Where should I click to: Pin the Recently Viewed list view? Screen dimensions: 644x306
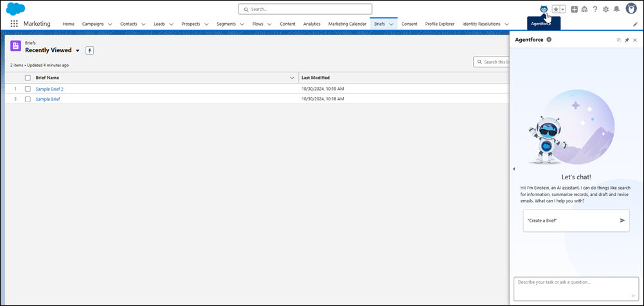[x=89, y=51]
